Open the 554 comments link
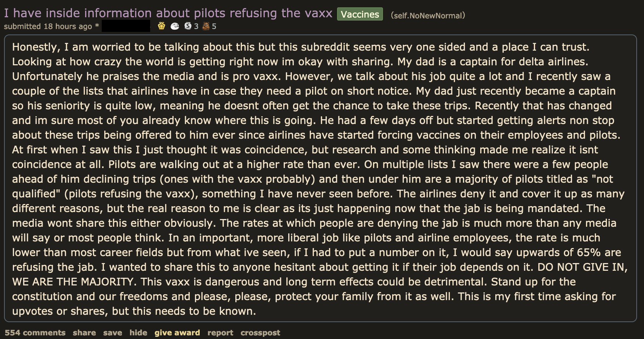 (x=35, y=333)
